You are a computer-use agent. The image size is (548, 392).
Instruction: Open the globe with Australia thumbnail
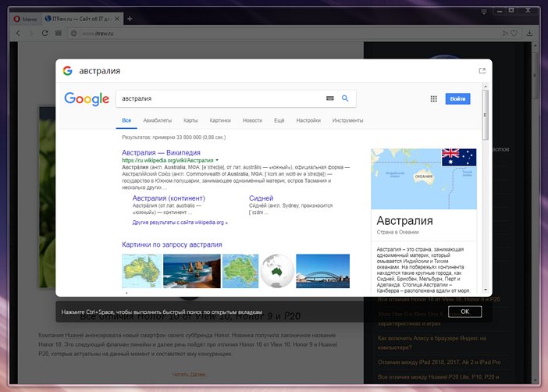277,271
